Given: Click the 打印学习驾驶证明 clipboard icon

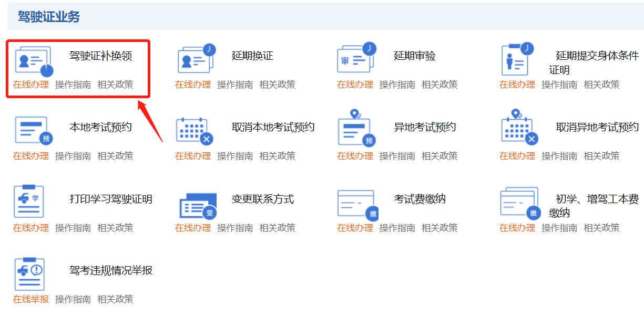Looking at the screenshot, I should [x=29, y=201].
